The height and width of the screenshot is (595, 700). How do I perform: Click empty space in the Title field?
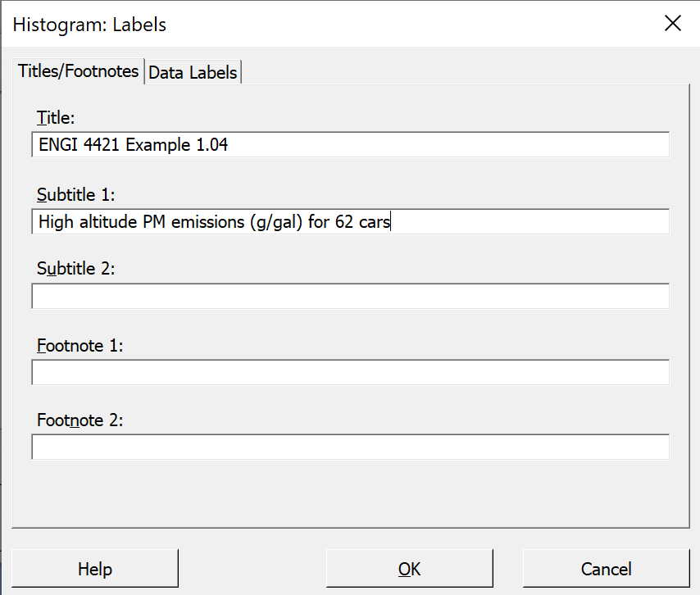(447, 144)
